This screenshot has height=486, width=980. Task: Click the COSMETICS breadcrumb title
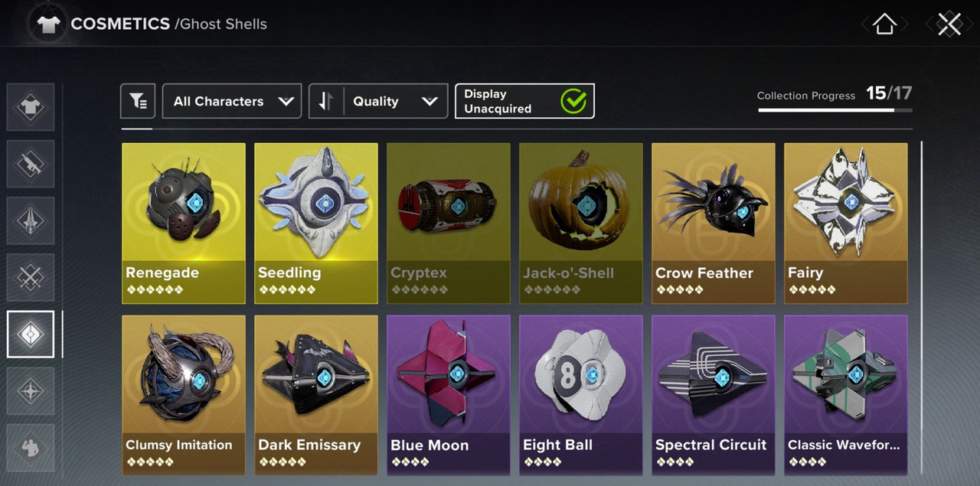120,24
